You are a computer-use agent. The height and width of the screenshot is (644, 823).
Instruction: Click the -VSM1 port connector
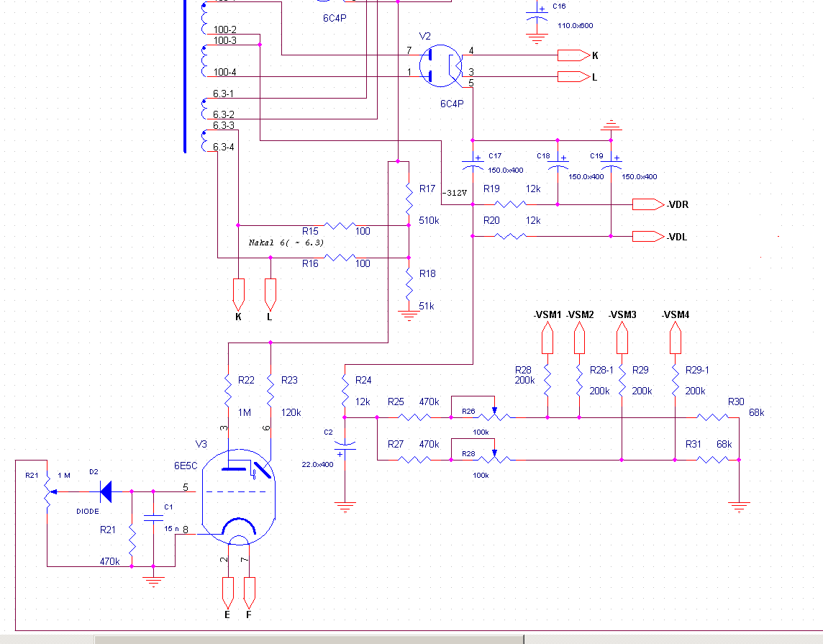tap(547, 337)
